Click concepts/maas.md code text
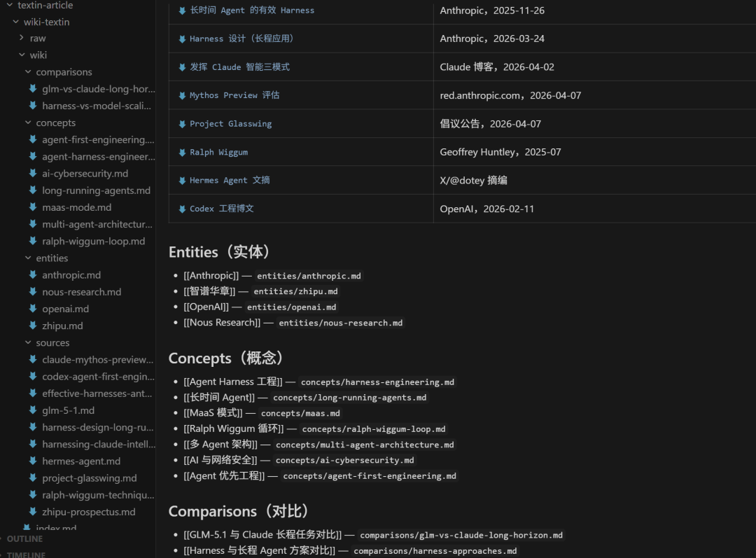The image size is (756, 558). coord(300,413)
